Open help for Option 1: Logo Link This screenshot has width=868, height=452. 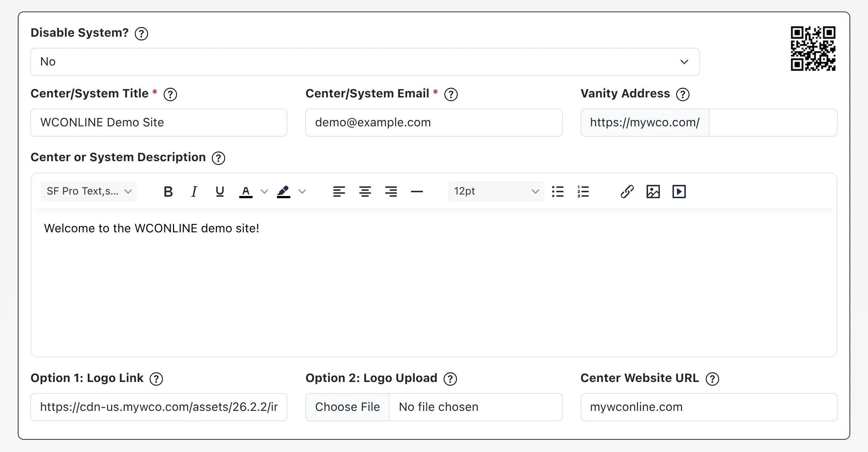click(x=156, y=379)
